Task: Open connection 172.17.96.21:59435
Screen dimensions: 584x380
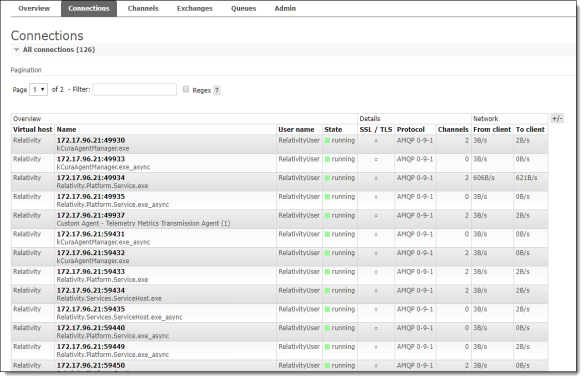Action: tap(91, 309)
